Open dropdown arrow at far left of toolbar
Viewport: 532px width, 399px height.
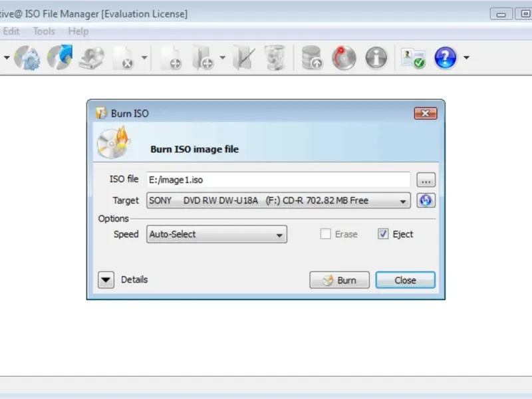(7, 58)
